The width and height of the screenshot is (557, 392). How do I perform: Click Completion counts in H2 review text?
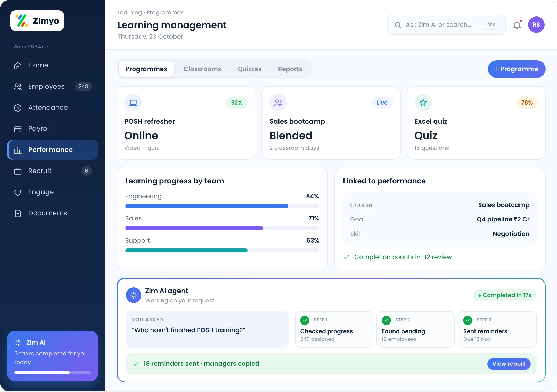pyautogui.click(x=403, y=257)
